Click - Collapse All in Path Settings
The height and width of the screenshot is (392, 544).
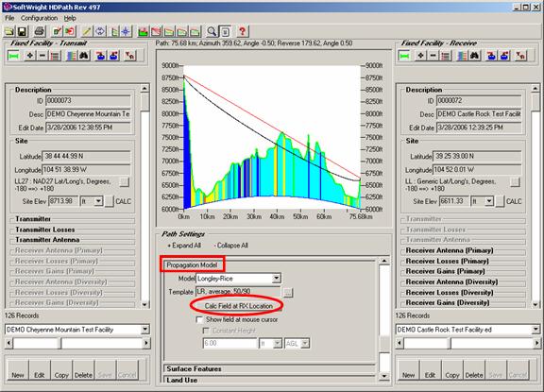click(230, 246)
